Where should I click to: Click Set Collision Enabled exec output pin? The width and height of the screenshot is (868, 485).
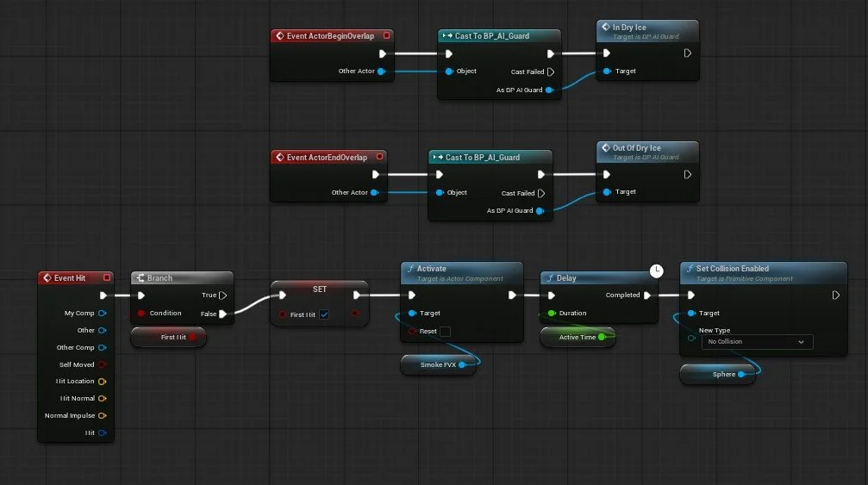tap(835, 295)
